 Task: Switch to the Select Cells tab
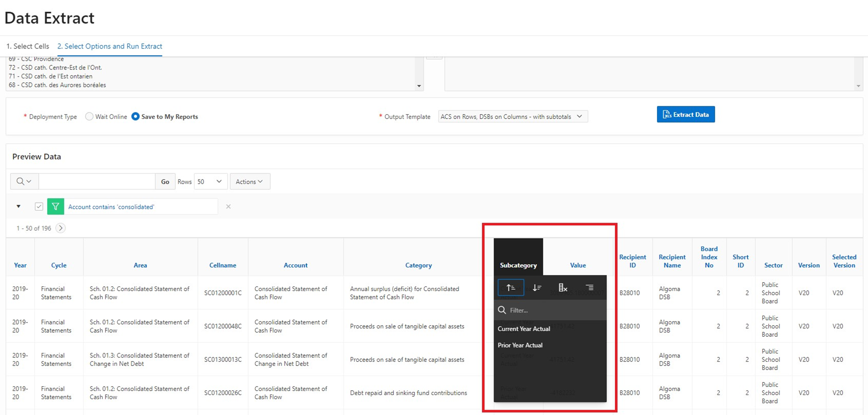point(28,46)
